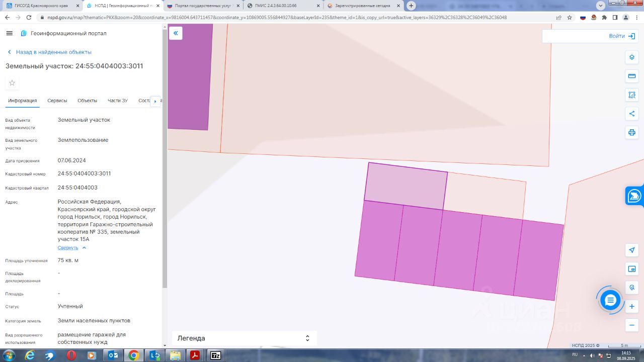Screen dimensions: 644x362
Task: Open the Chrome three-dot menu
Action: [x=637, y=17]
